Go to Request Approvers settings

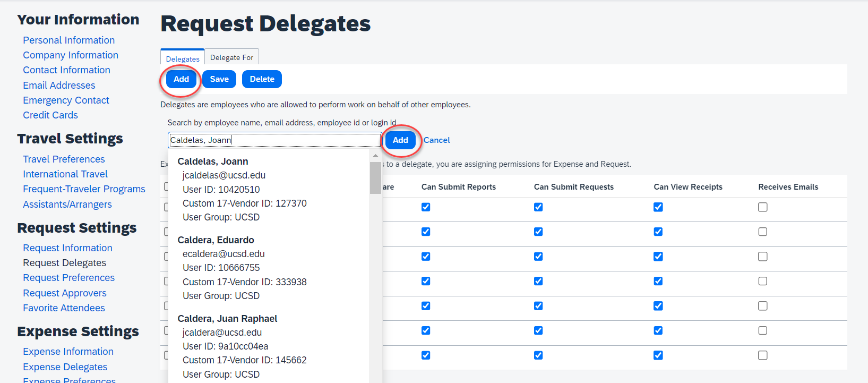[65, 293]
